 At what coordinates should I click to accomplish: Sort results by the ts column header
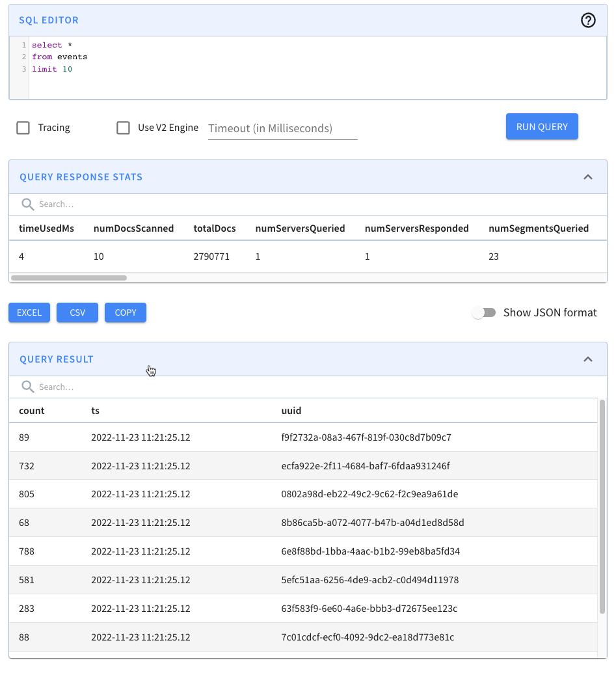(94, 410)
